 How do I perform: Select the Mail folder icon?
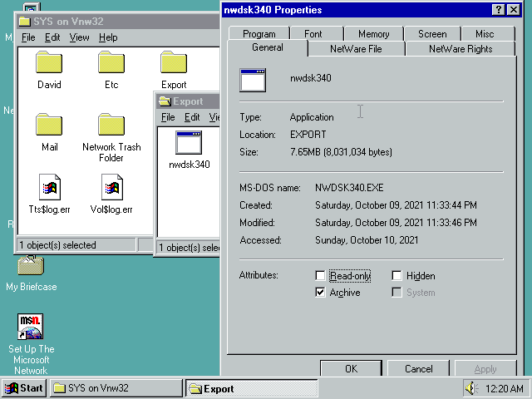coord(49,125)
